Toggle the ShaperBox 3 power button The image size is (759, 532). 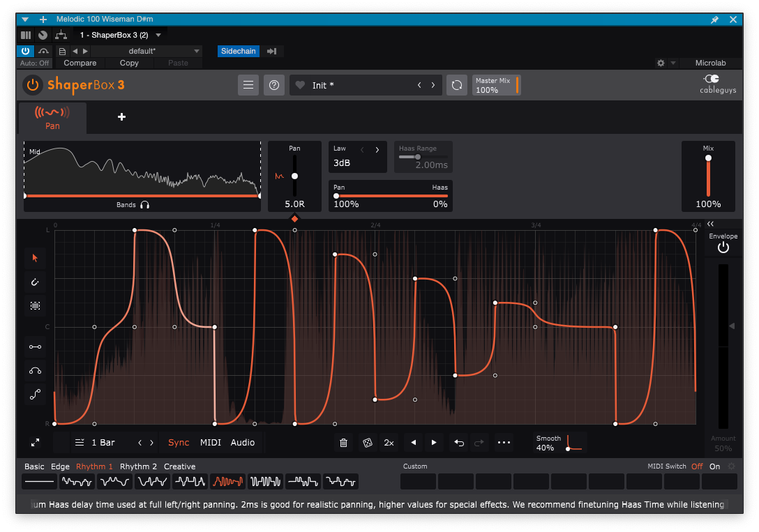32,85
